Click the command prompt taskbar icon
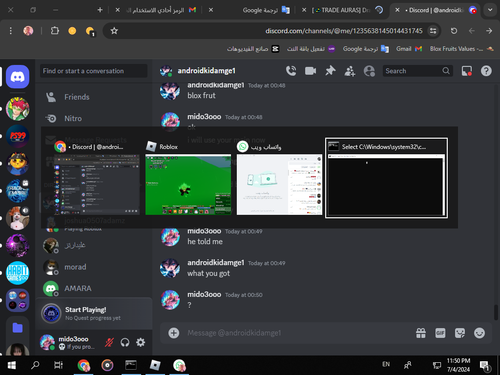 [131, 365]
